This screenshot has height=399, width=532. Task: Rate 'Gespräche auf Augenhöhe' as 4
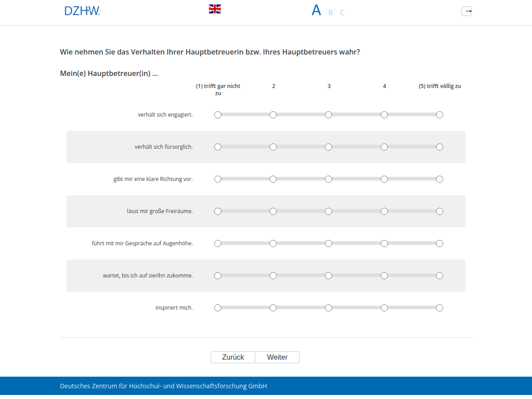coord(384,244)
